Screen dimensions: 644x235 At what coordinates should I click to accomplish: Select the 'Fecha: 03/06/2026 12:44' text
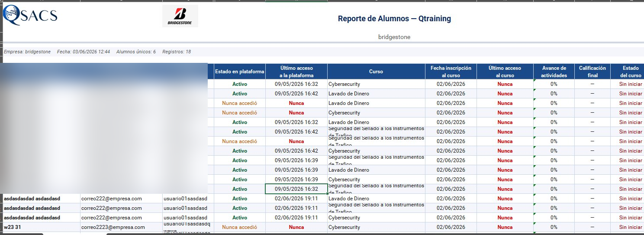[83, 52]
